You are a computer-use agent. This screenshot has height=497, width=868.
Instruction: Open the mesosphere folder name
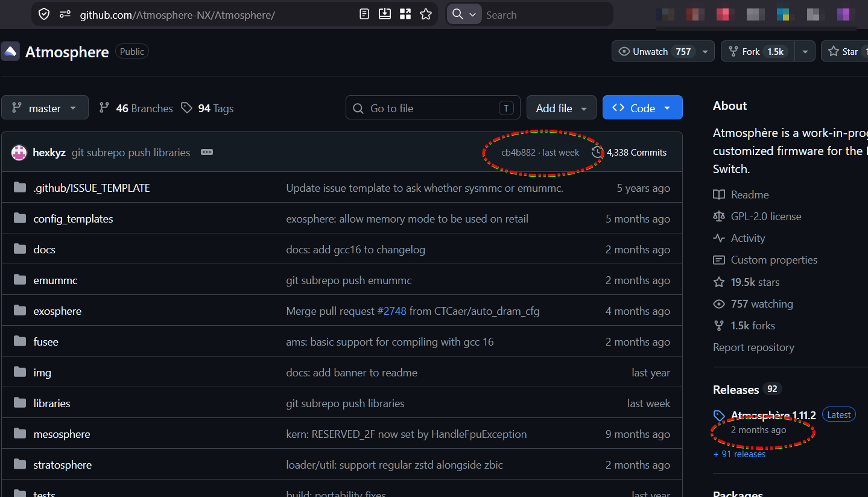(62, 434)
